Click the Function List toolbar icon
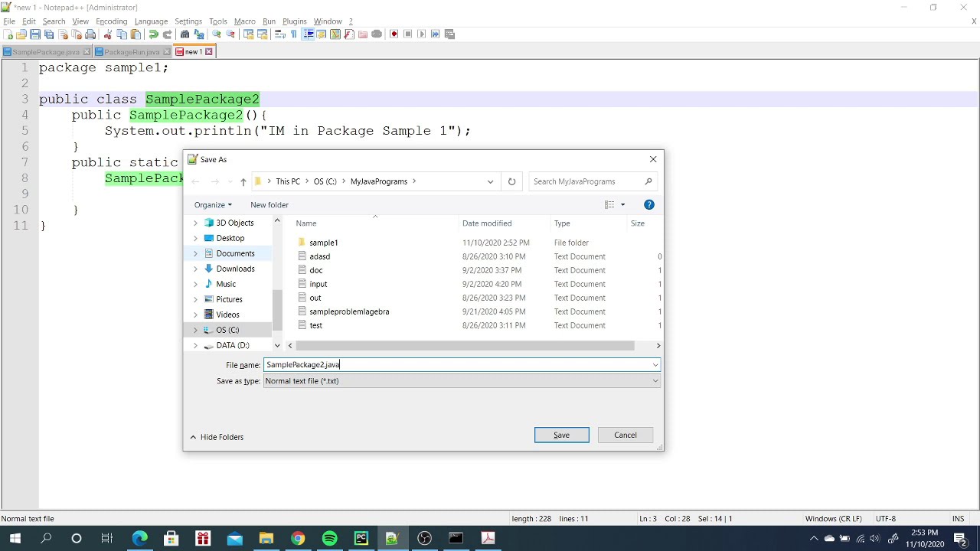 click(x=349, y=34)
